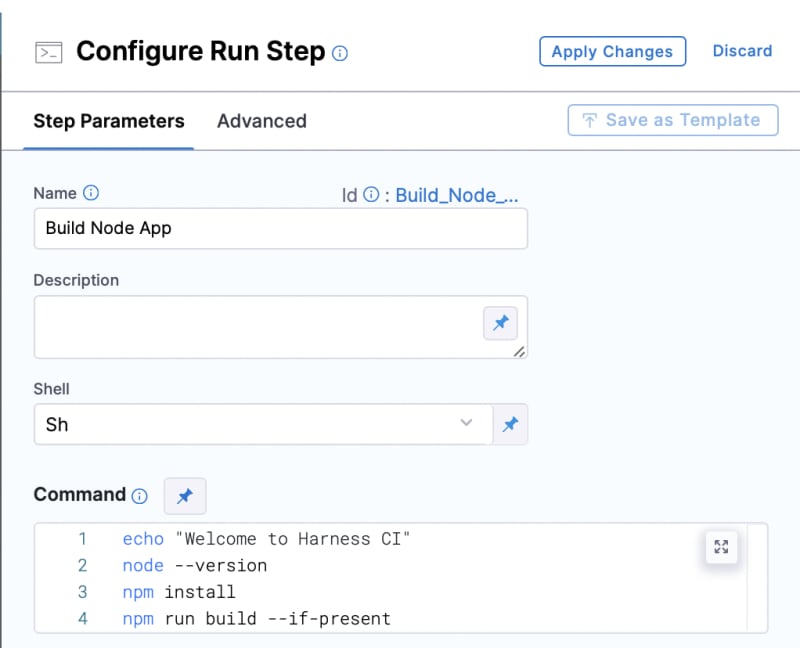Screen dimensions: 800x648
Task: Click the Apply Changes button
Action: coord(612,51)
